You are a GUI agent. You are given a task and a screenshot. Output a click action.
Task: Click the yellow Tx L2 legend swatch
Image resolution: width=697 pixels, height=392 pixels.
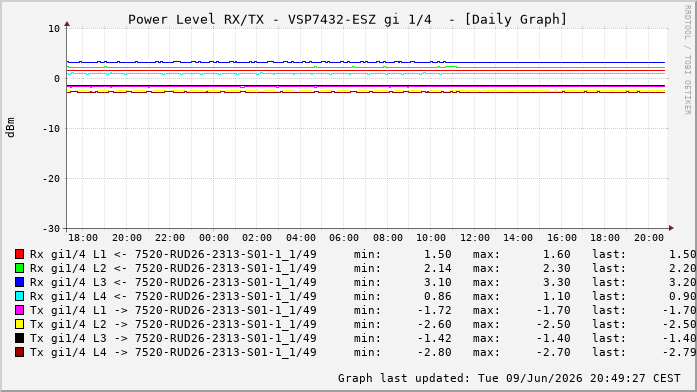(x=19, y=324)
